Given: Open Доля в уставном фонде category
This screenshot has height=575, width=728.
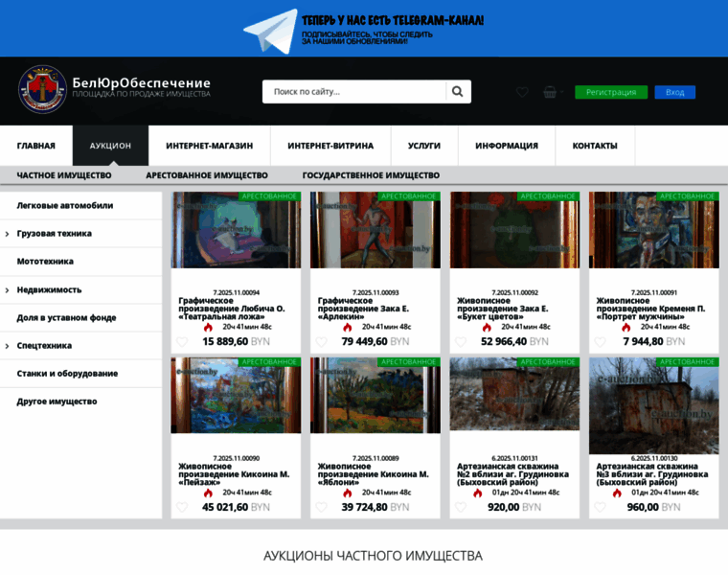Looking at the screenshot, I should [x=66, y=318].
